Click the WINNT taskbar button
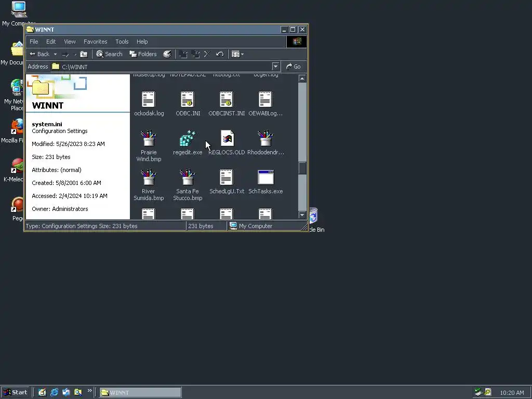This screenshot has height=399, width=532. pyautogui.click(x=140, y=393)
